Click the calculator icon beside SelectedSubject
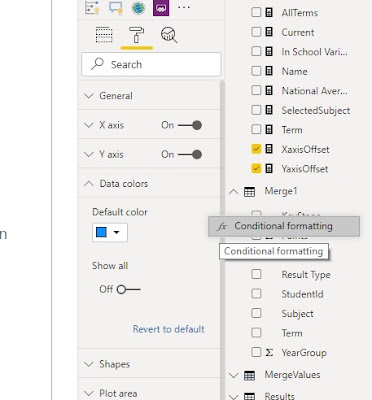This screenshot has height=400, width=372. tap(269, 110)
